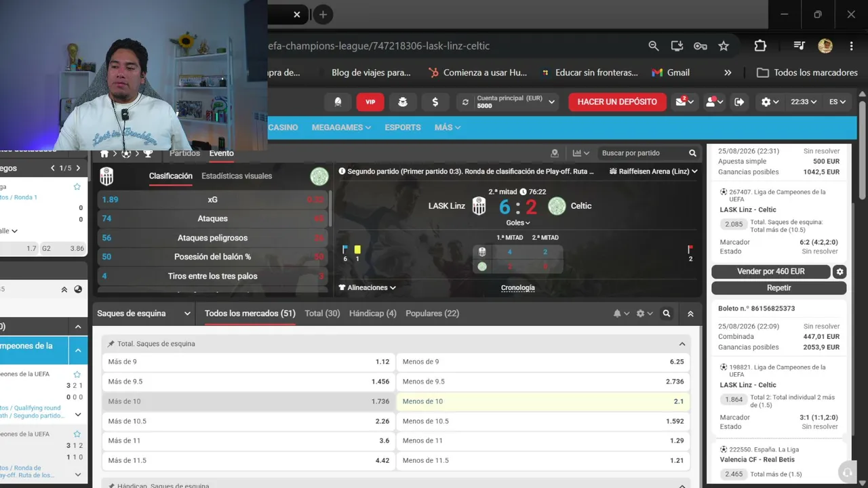
Task: Click the mascot icon next to VIP
Action: pyautogui.click(x=403, y=102)
